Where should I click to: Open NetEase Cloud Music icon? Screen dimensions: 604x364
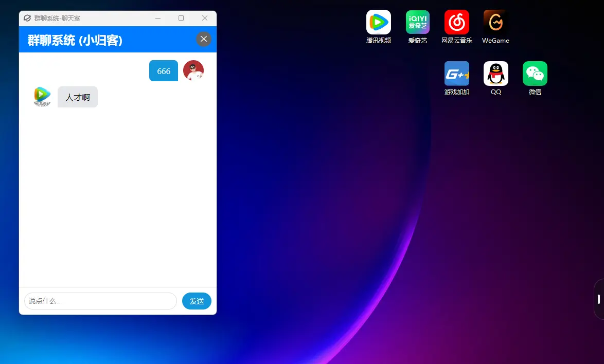point(456,22)
